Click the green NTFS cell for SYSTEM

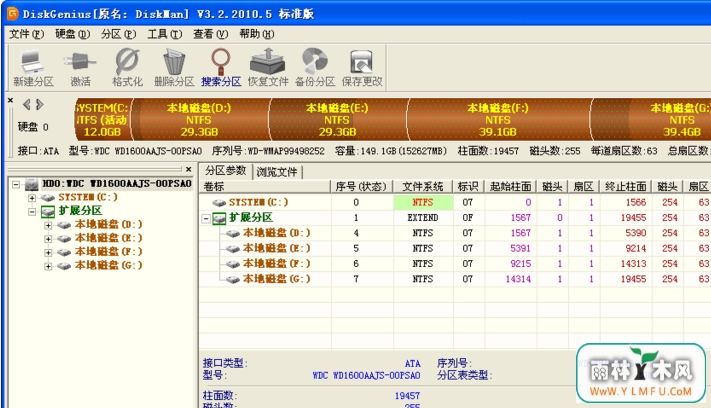click(x=423, y=202)
